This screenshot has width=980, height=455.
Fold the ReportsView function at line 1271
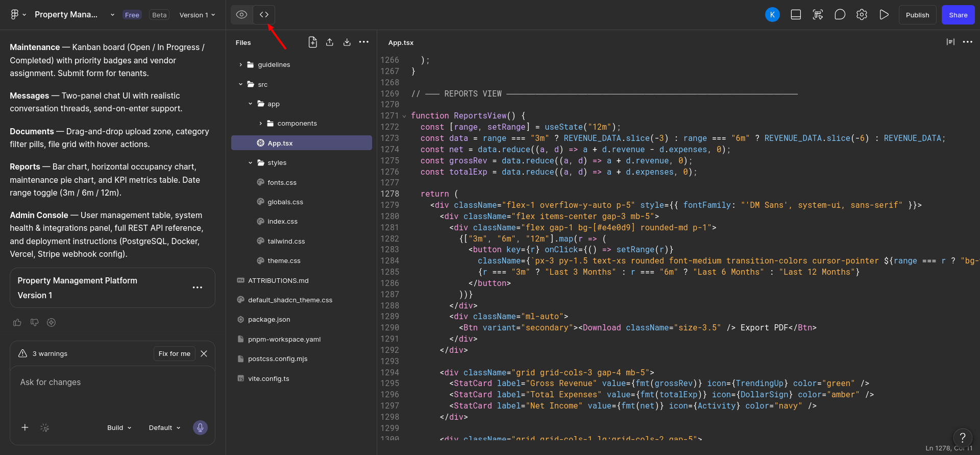coord(404,116)
